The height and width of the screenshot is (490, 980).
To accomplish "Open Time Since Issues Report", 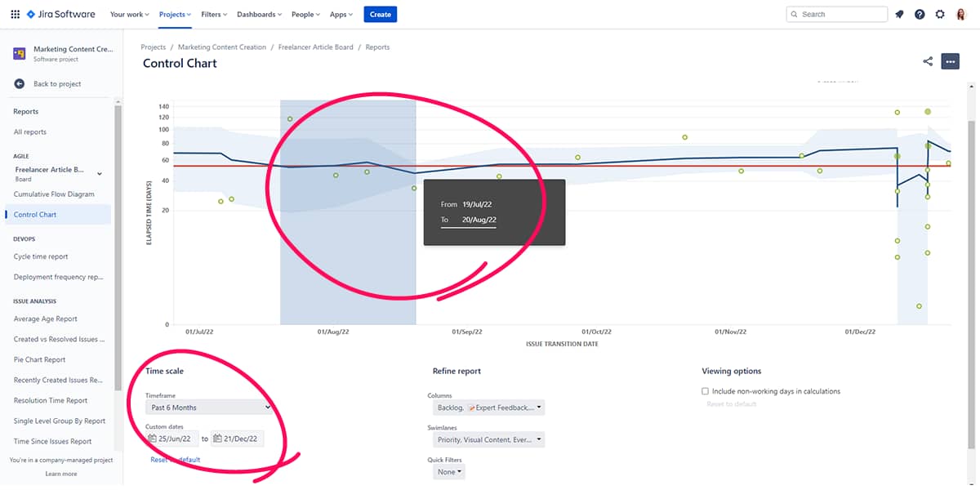I will (52, 442).
